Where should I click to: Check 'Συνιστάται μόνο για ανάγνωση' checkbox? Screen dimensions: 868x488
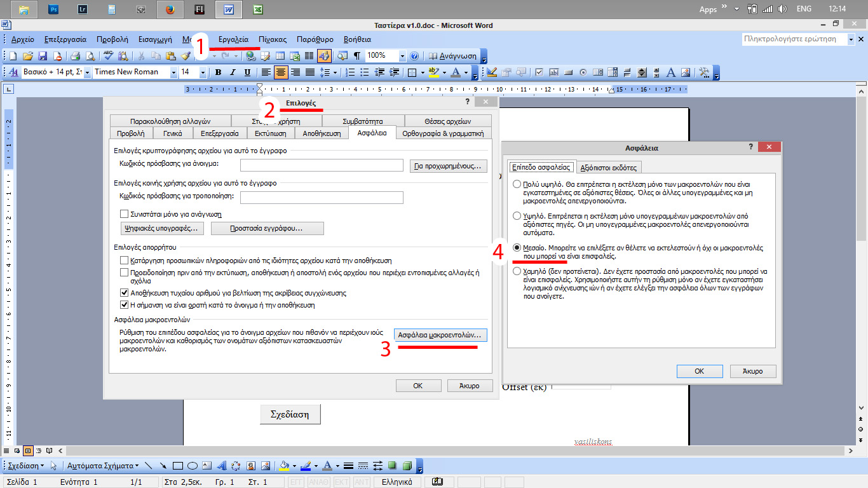tap(124, 214)
